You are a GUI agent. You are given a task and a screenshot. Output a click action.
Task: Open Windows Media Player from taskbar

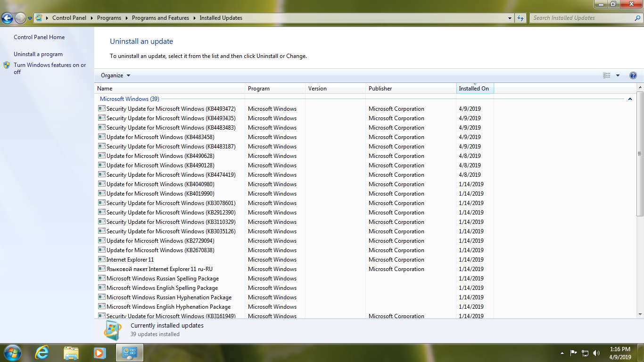(100, 353)
